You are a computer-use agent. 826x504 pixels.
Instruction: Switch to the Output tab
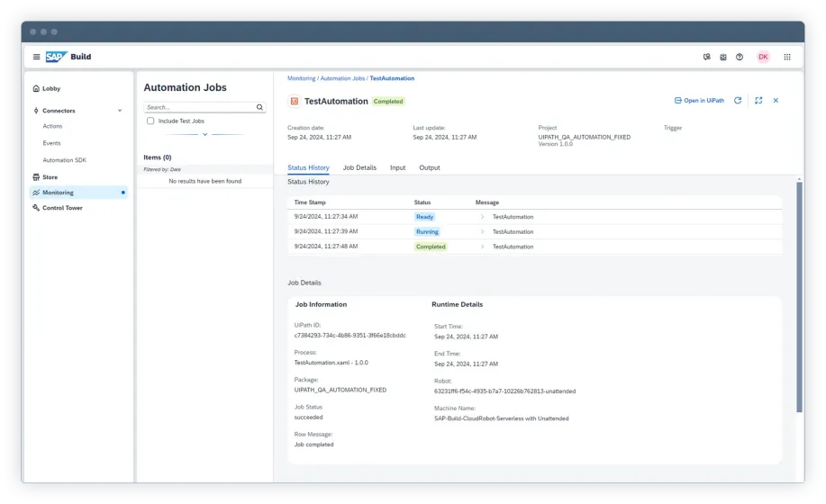point(430,167)
